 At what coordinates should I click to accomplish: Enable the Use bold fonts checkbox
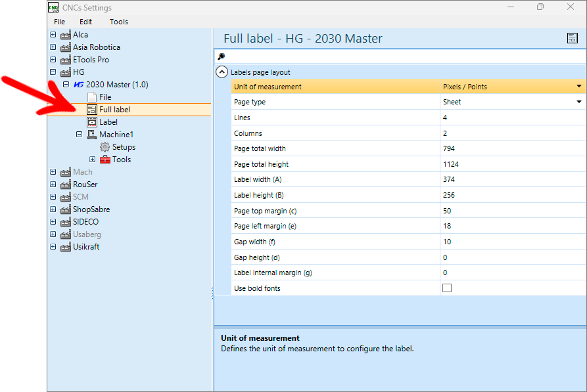tap(447, 288)
